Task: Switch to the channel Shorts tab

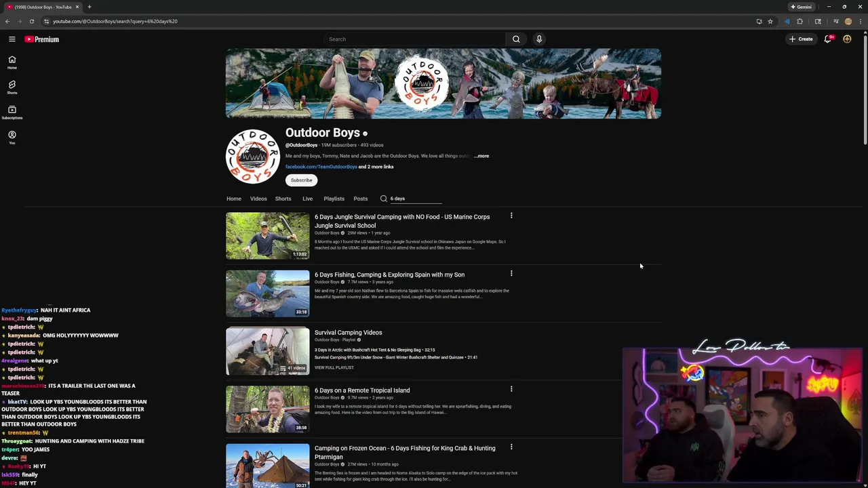Action: [x=283, y=199]
